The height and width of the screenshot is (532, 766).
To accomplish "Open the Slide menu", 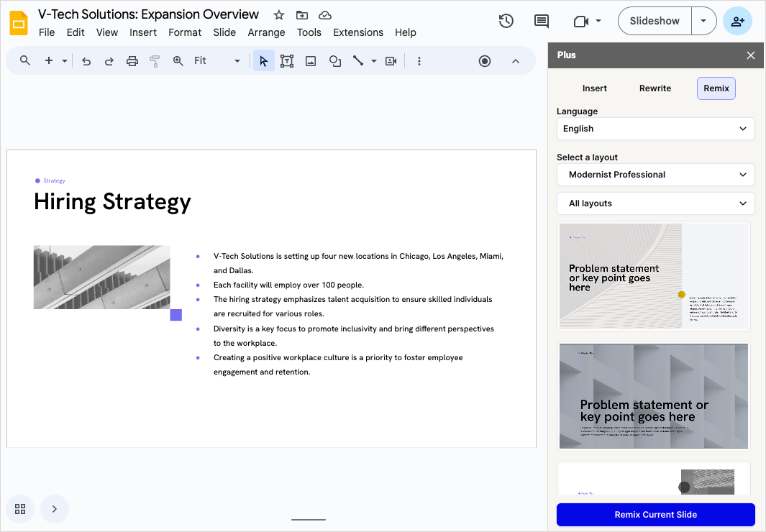I will (224, 32).
